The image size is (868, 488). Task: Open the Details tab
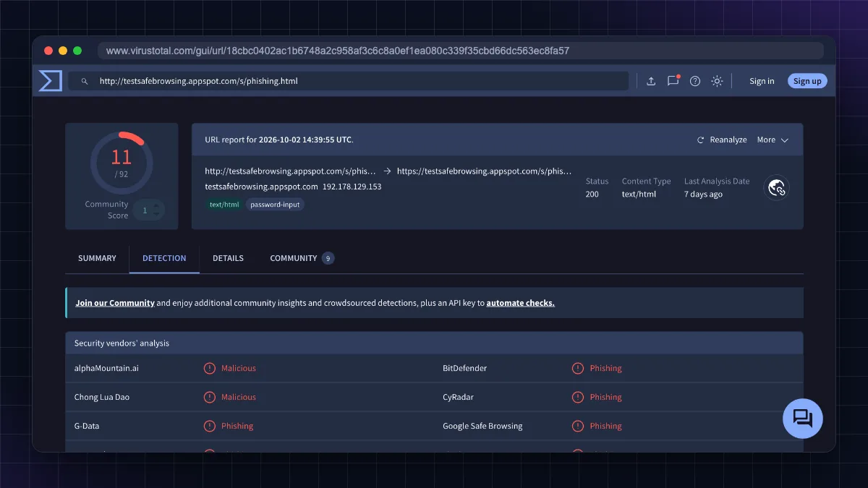pos(228,258)
